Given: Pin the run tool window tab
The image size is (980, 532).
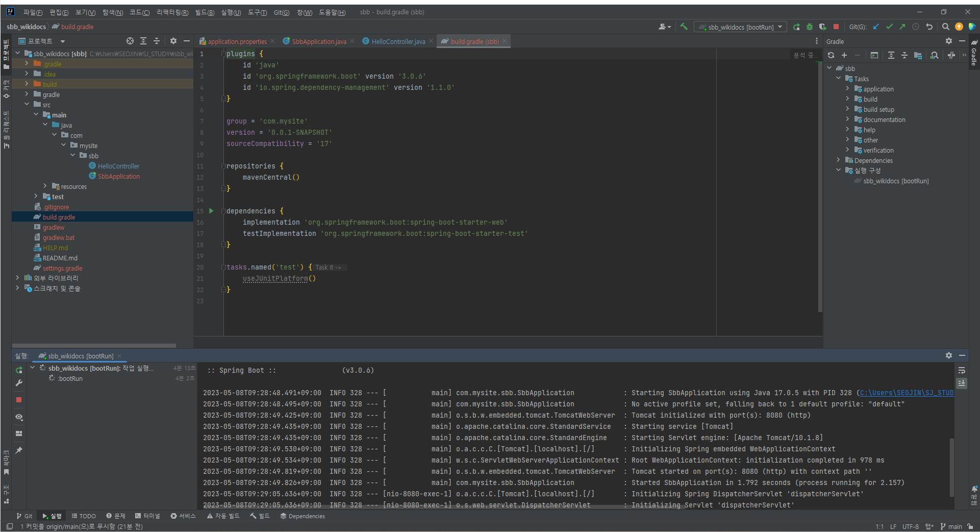Looking at the screenshot, I should (19, 451).
